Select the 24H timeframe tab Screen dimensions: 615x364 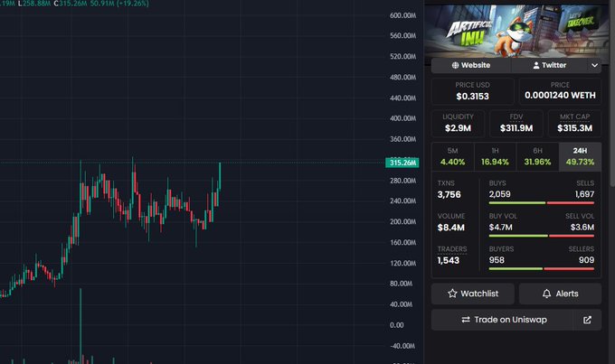pos(580,157)
